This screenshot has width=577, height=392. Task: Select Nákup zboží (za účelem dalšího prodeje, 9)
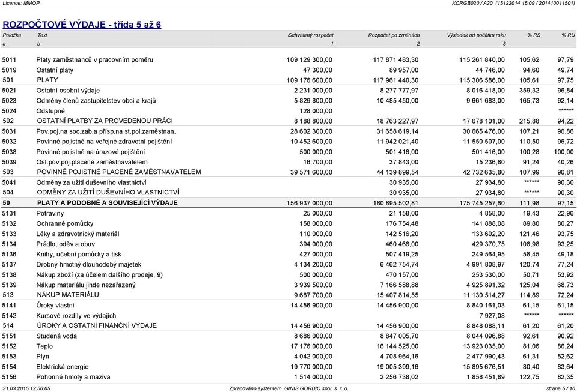99,275
